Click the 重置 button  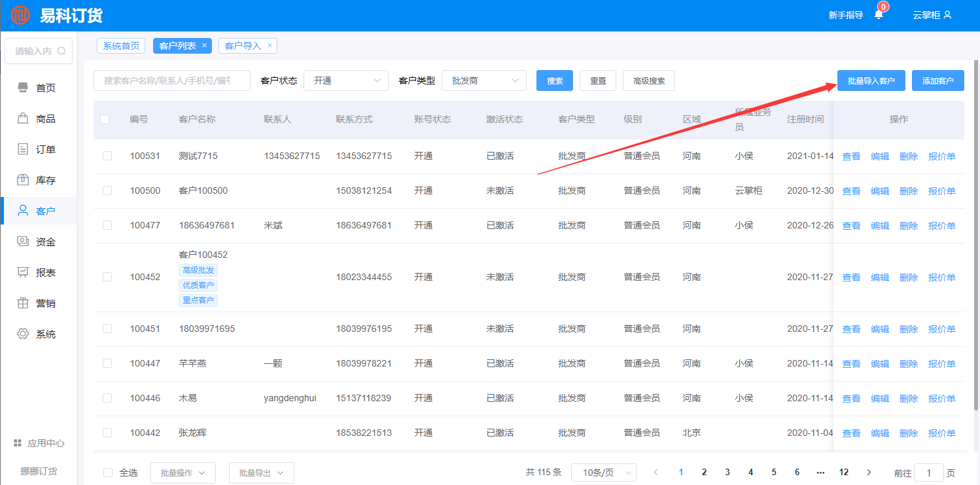coord(598,81)
